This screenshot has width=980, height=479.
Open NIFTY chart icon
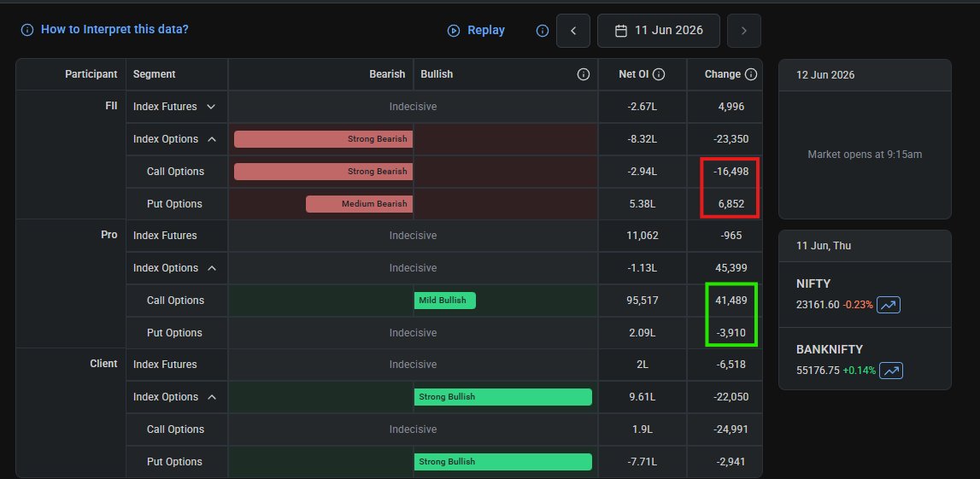[888, 306]
